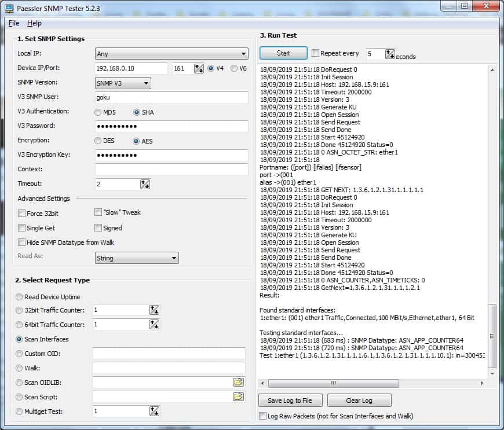Image resolution: width=504 pixels, height=430 pixels.
Task: Click log horizontal scrollbar left arrow
Action: point(262,383)
